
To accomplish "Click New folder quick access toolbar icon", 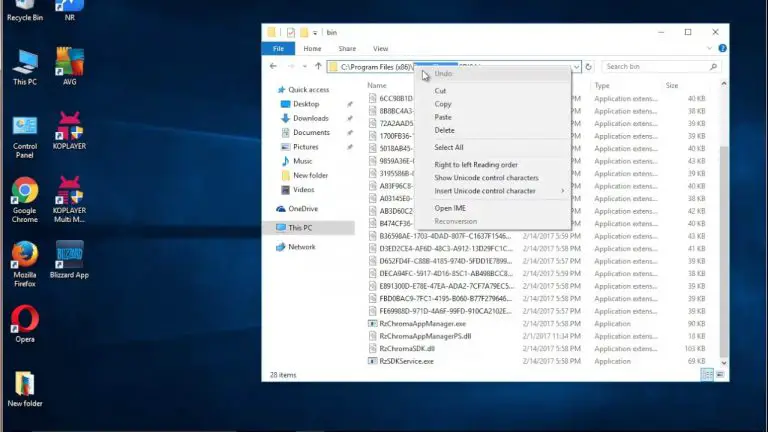I will coord(304,32).
